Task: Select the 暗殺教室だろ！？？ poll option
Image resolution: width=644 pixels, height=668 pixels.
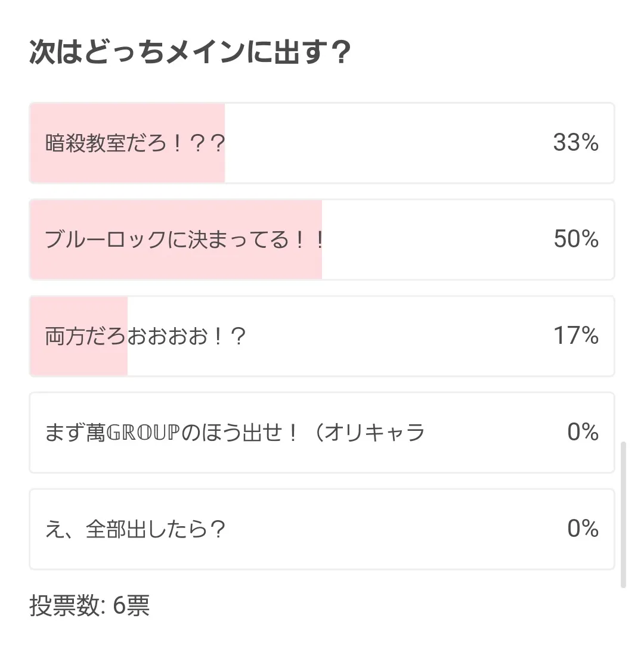Action: 322,143
